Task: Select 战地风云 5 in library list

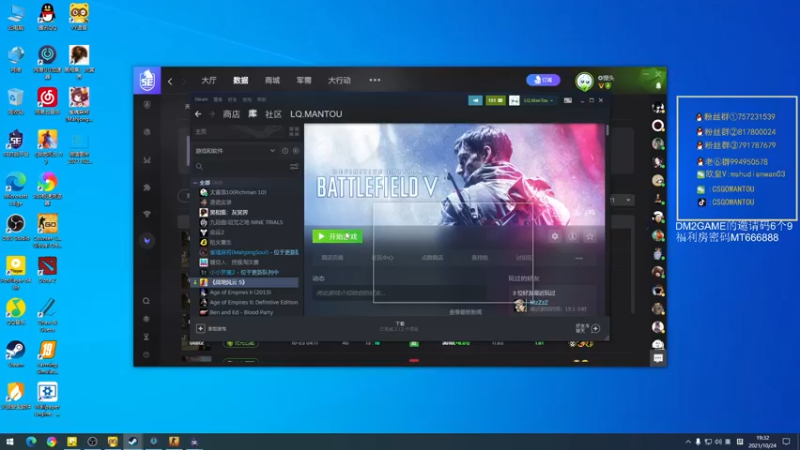Action: point(245,282)
